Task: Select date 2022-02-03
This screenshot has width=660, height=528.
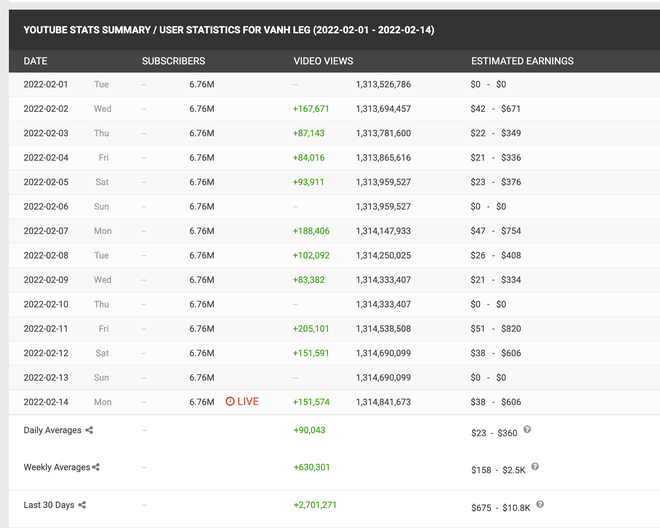Action: click(x=45, y=133)
